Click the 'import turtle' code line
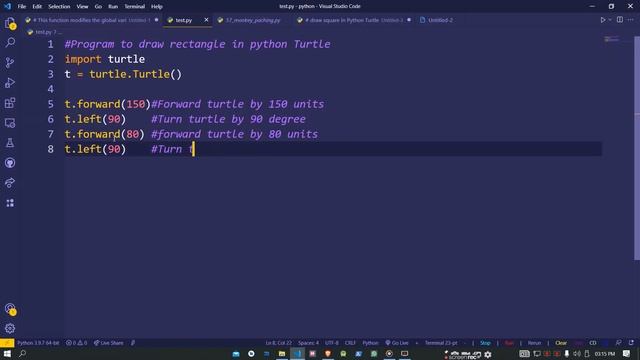The width and height of the screenshot is (640, 360). point(105,59)
